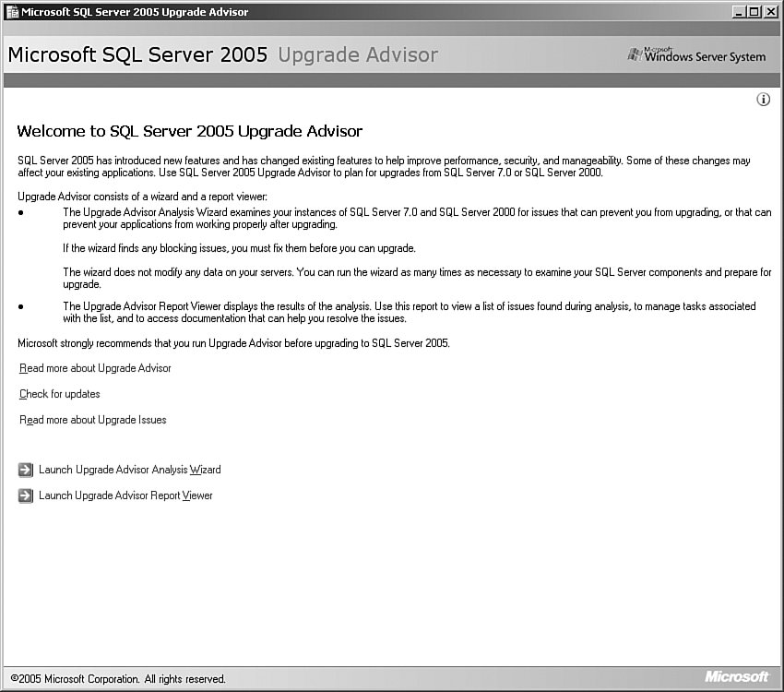Minimize the Upgrade Advisor window
784x692 pixels.
coord(740,12)
